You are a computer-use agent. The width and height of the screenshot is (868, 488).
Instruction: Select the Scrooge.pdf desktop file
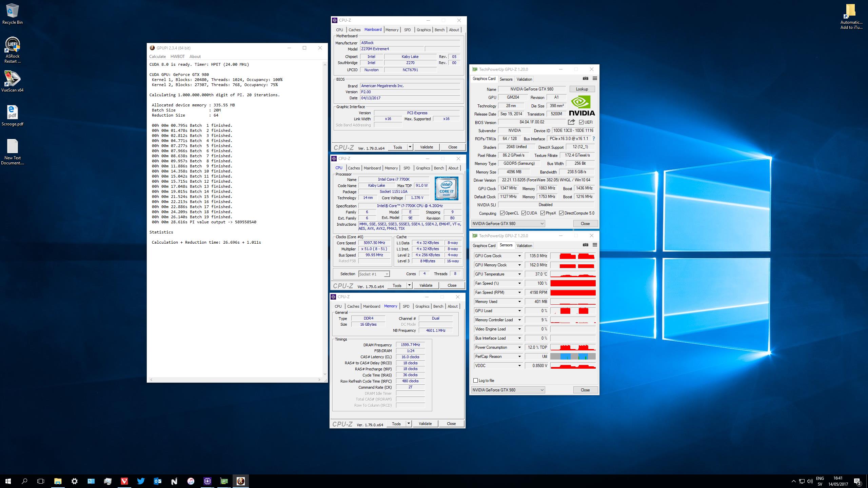(13, 115)
